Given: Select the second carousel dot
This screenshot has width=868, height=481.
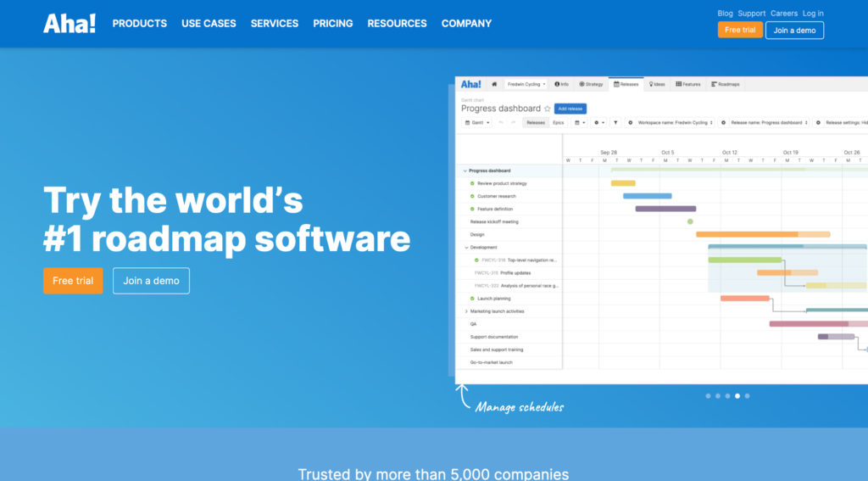Looking at the screenshot, I should click(718, 396).
